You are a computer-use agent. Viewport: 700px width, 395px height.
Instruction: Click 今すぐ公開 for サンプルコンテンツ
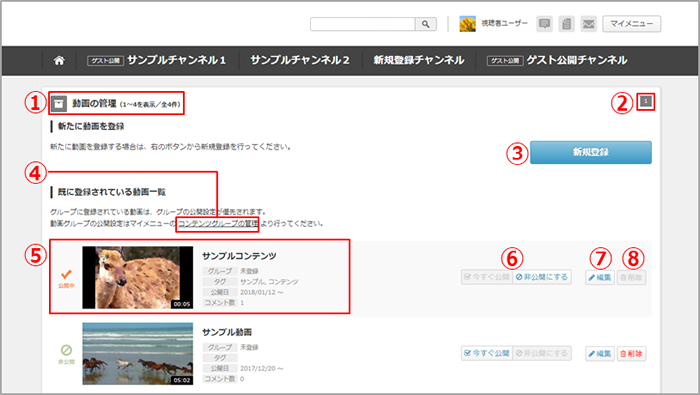coord(487,277)
